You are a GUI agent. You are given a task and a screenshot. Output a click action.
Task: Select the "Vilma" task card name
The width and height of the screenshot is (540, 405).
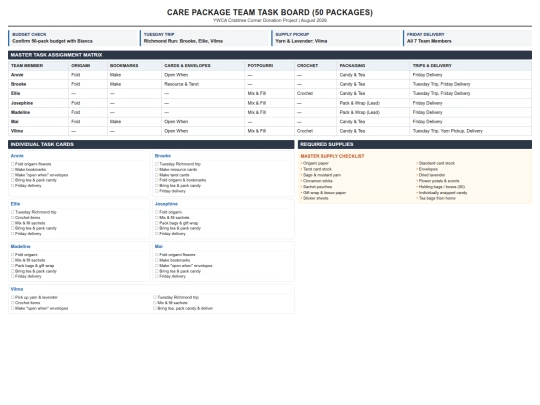17,289
